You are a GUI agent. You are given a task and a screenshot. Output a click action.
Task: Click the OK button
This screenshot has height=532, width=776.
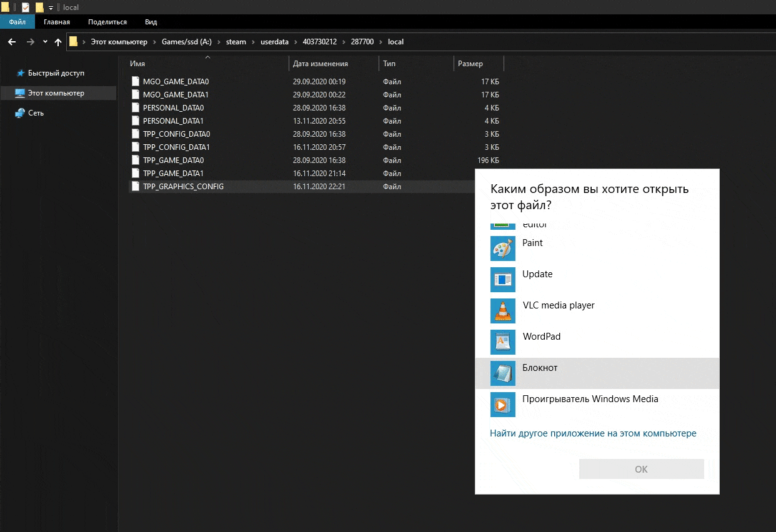point(642,469)
